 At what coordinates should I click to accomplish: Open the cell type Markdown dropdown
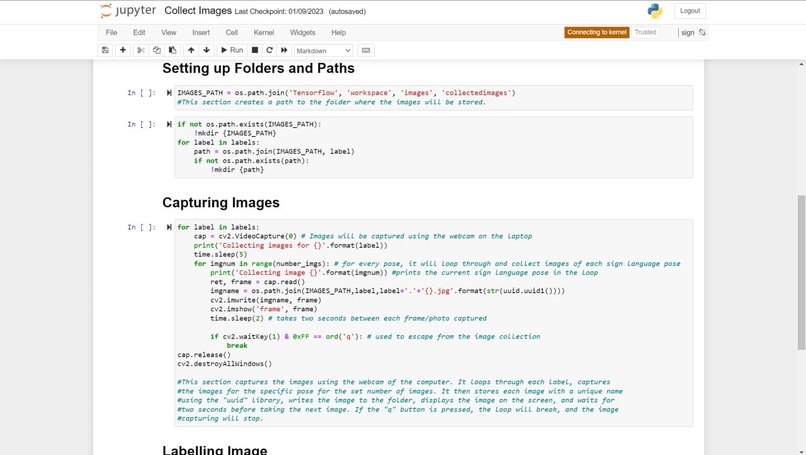click(323, 50)
